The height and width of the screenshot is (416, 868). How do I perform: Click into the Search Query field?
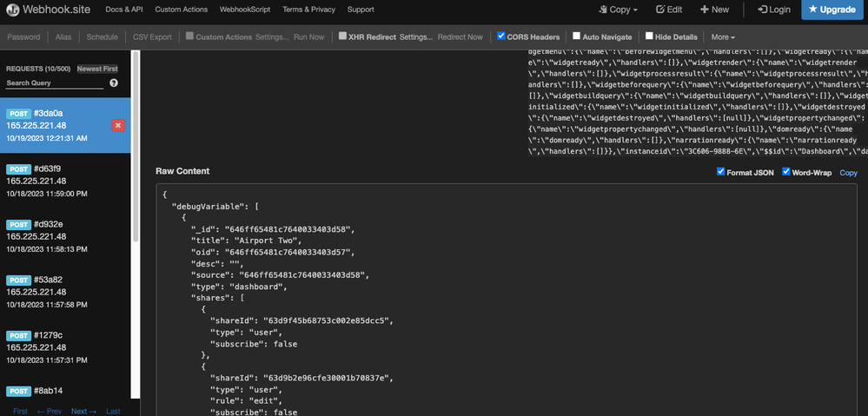click(54, 83)
